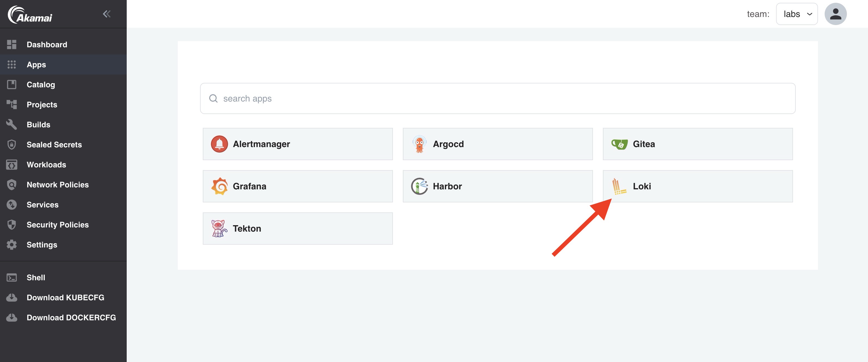The width and height of the screenshot is (868, 362).
Task: Collapse the left navigation panel
Action: (106, 12)
